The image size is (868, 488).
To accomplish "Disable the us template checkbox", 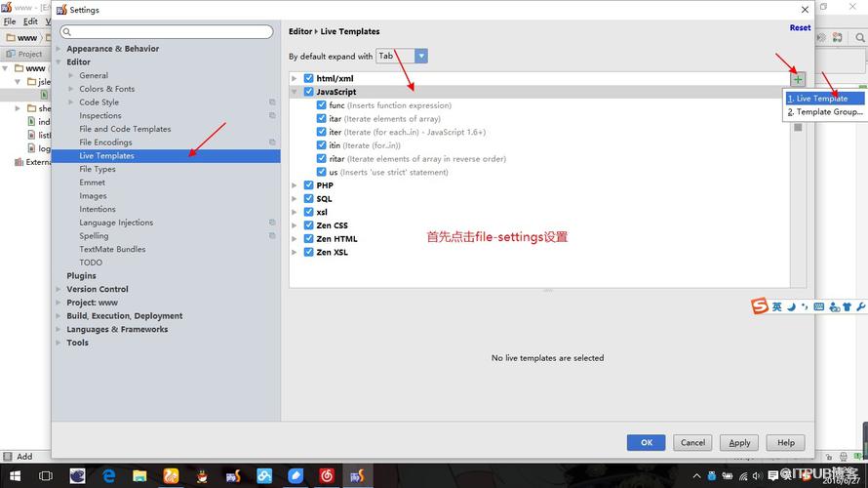I will [x=321, y=172].
